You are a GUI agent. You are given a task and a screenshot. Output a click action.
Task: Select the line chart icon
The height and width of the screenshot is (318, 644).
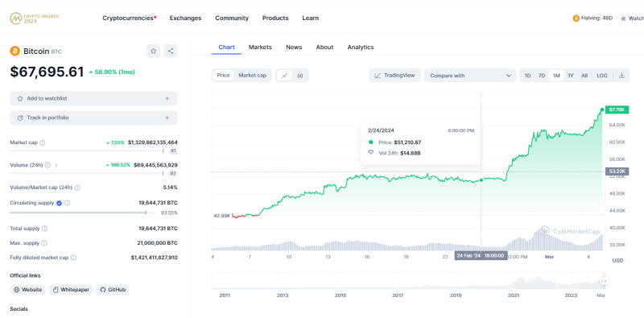(284, 76)
